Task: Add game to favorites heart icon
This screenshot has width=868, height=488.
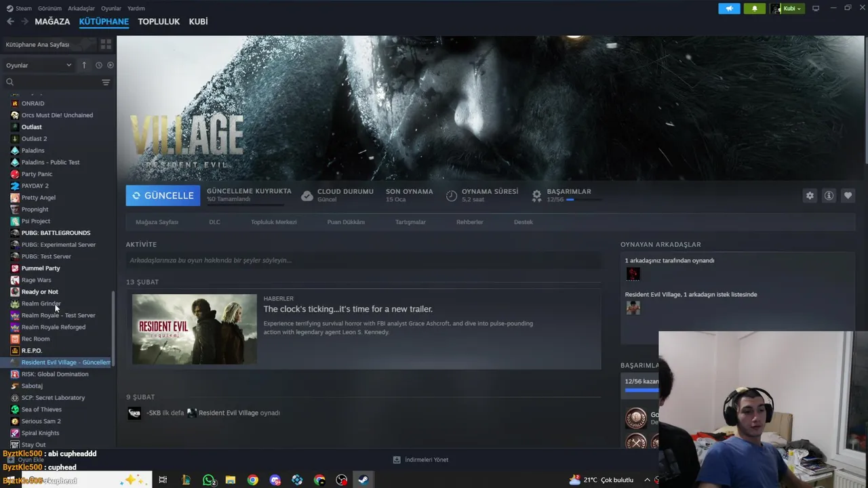Action: pyautogui.click(x=848, y=195)
